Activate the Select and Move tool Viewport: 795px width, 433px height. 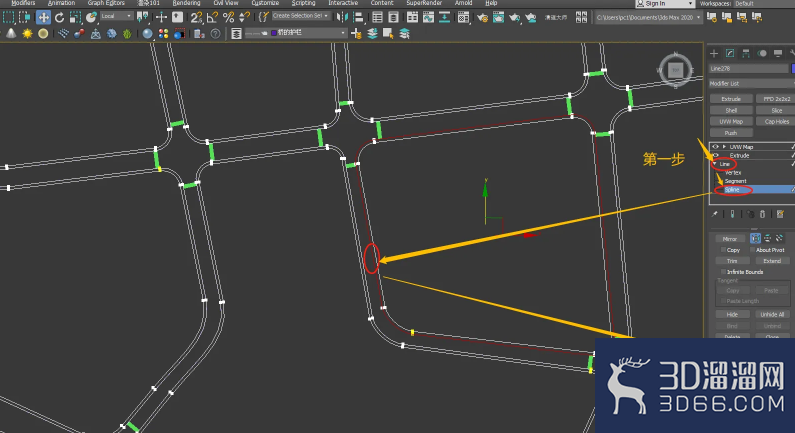[x=43, y=17]
